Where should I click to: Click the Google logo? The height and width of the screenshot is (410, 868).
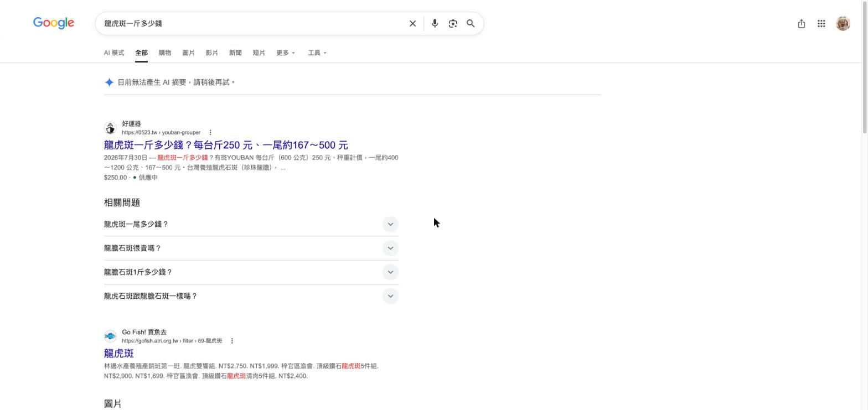(54, 23)
